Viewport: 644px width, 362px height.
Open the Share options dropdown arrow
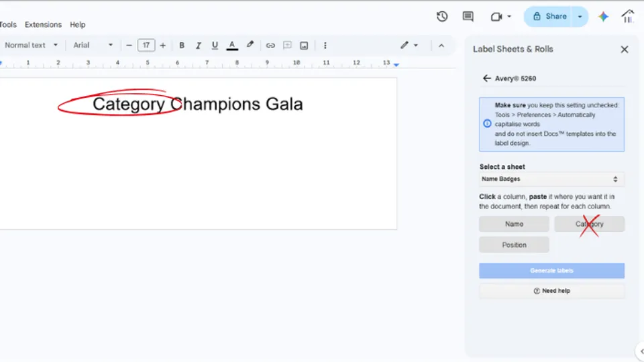click(x=580, y=16)
